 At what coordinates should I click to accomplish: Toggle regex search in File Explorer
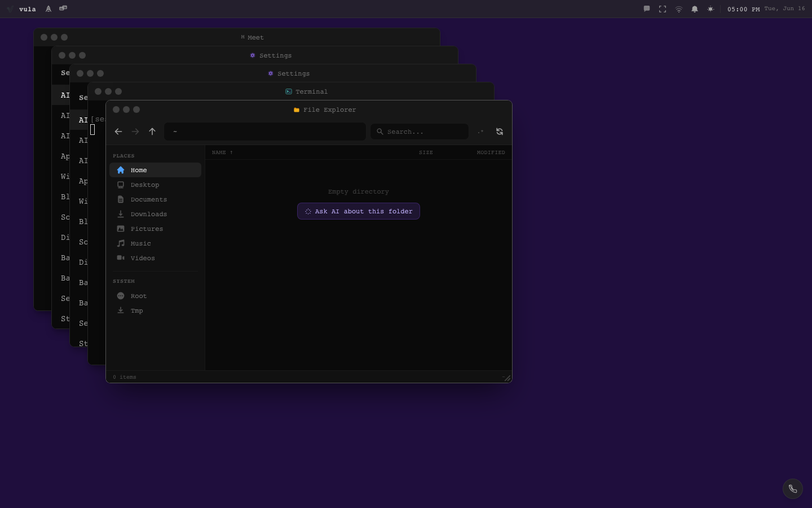pos(480,132)
